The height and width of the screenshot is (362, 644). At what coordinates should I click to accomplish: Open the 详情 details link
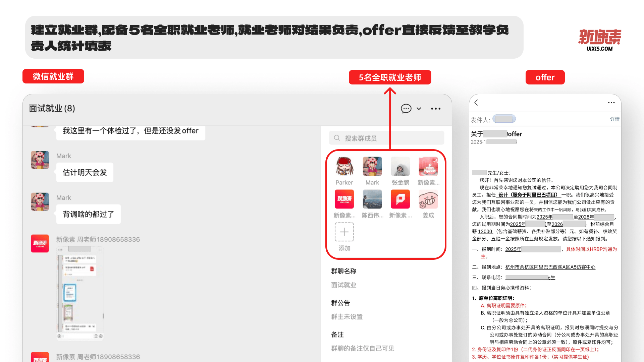(614, 119)
